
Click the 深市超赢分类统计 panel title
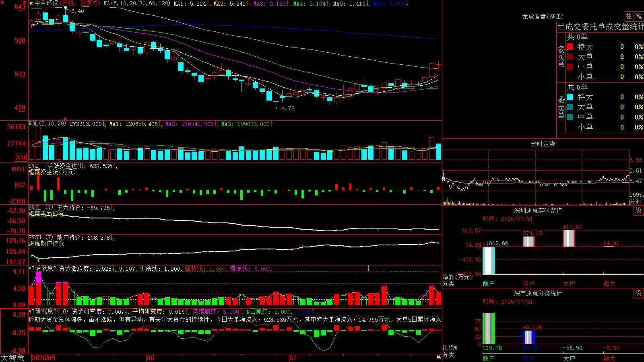(538, 293)
